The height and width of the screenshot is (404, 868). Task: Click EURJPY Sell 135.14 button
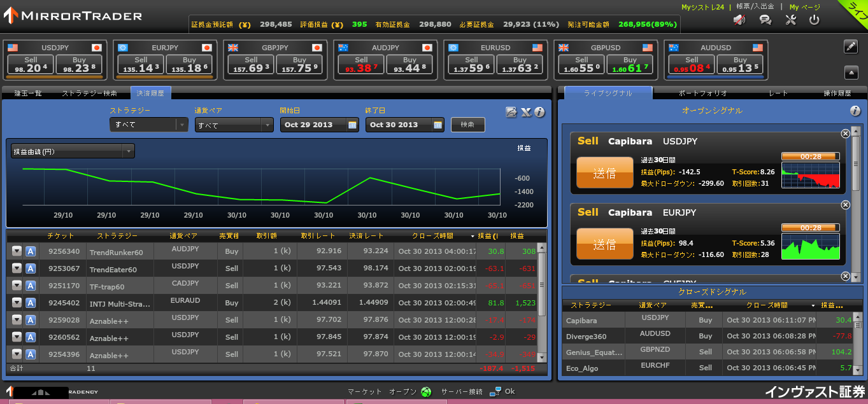[x=141, y=65]
